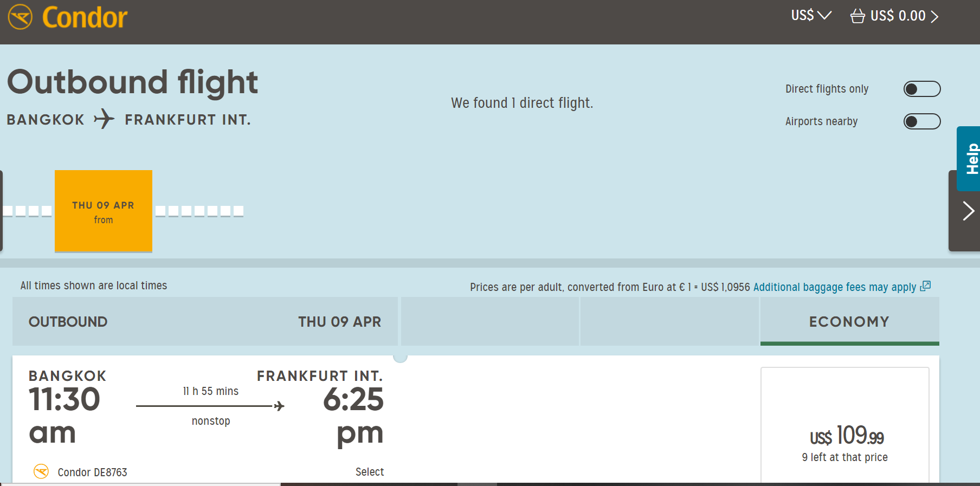This screenshot has width=980, height=486.
Task: Click the plane arrow icon on the flight duration line
Action: click(279, 406)
